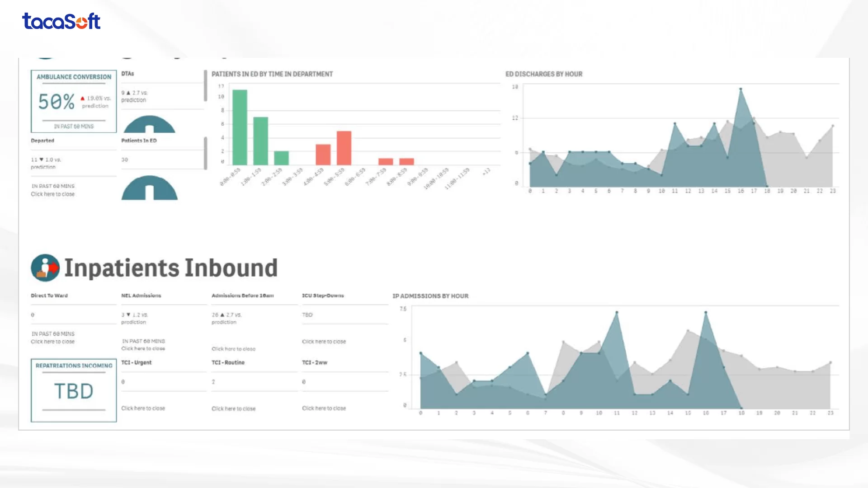Image resolution: width=868 pixels, height=488 pixels.
Task: Click the hour 16 peak in ED Discharges chart
Action: [x=741, y=89]
